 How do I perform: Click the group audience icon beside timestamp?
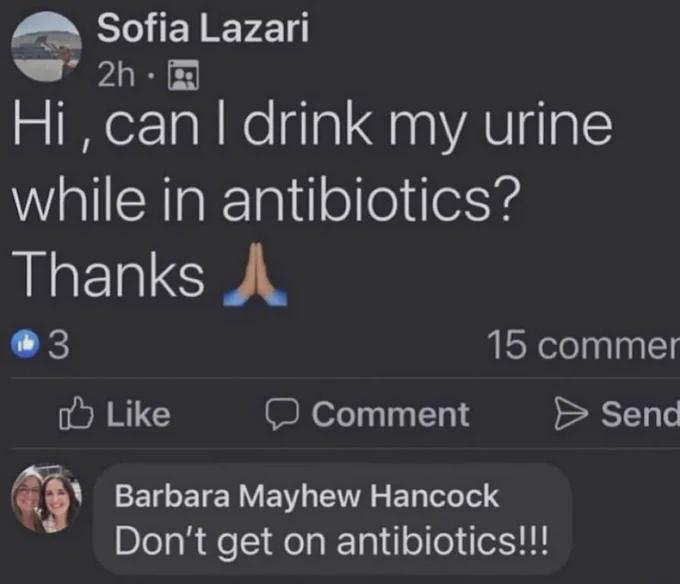(183, 75)
